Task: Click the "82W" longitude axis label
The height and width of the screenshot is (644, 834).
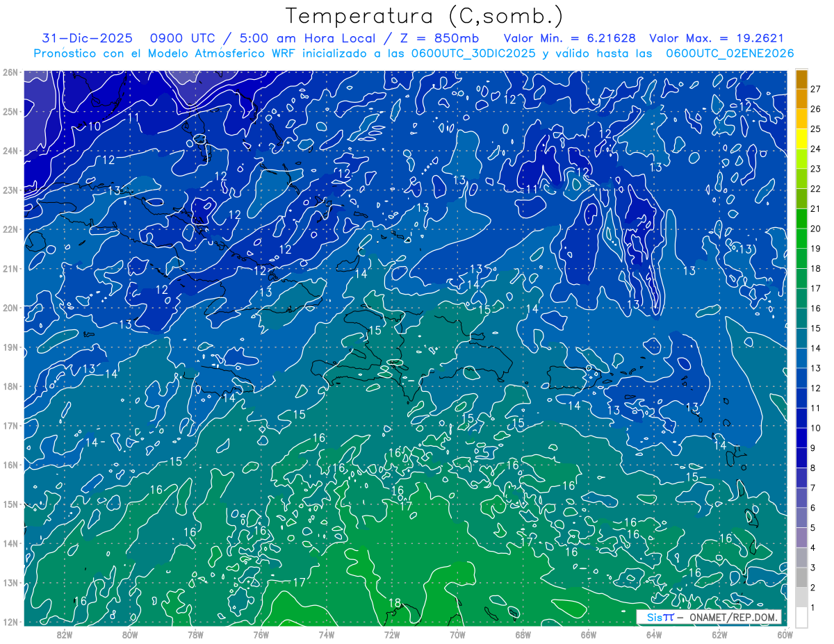Action: point(65,634)
